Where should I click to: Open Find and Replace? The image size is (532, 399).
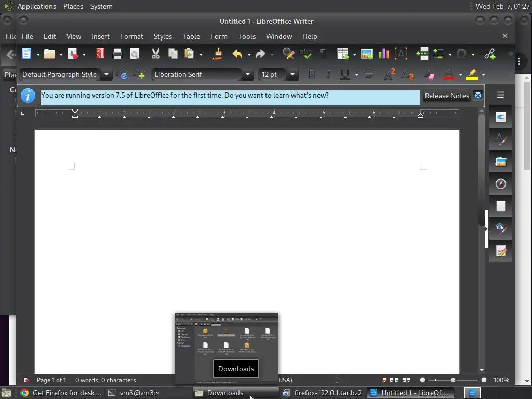288,54
